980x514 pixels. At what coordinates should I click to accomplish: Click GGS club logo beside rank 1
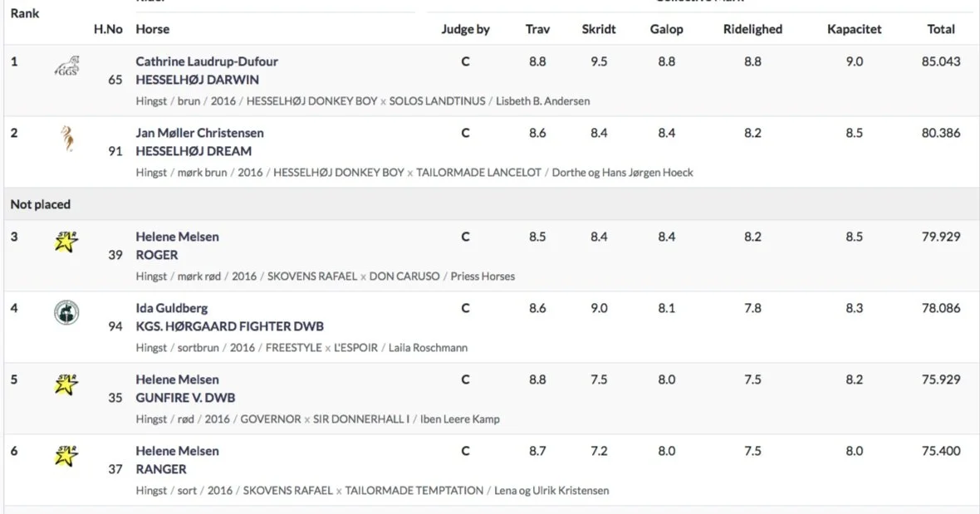tap(66, 66)
